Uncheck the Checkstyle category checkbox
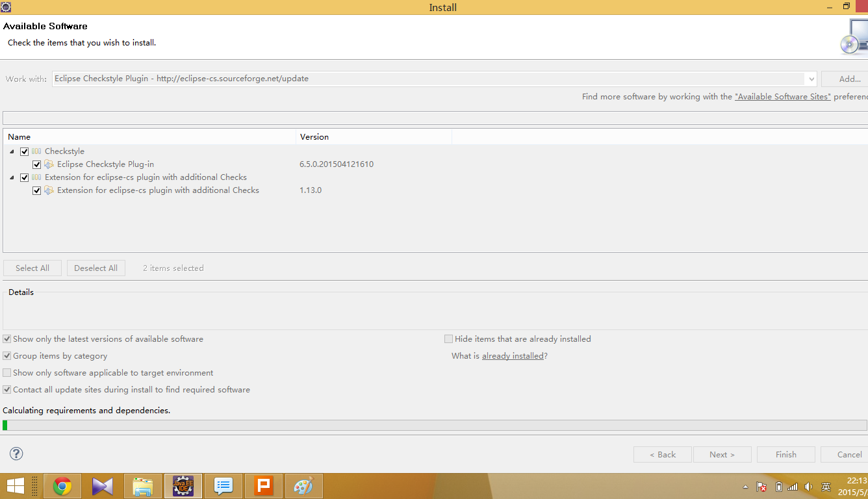The height and width of the screenshot is (499, 868). 25,151
